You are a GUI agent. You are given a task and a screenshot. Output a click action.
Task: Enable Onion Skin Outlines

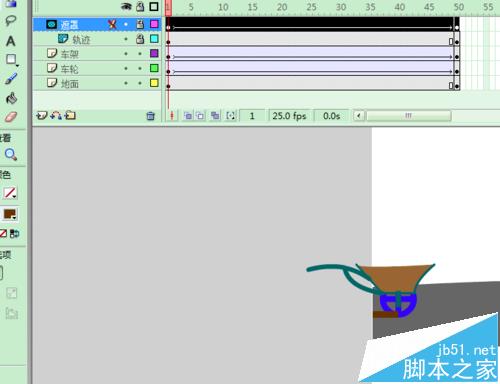(x=200, y=116)
